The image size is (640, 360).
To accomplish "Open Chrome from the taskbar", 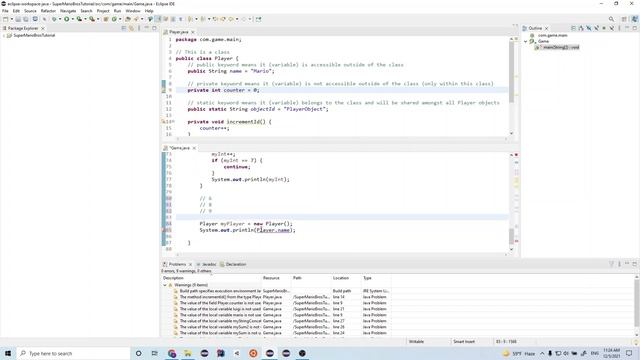I will coord(171,353).
